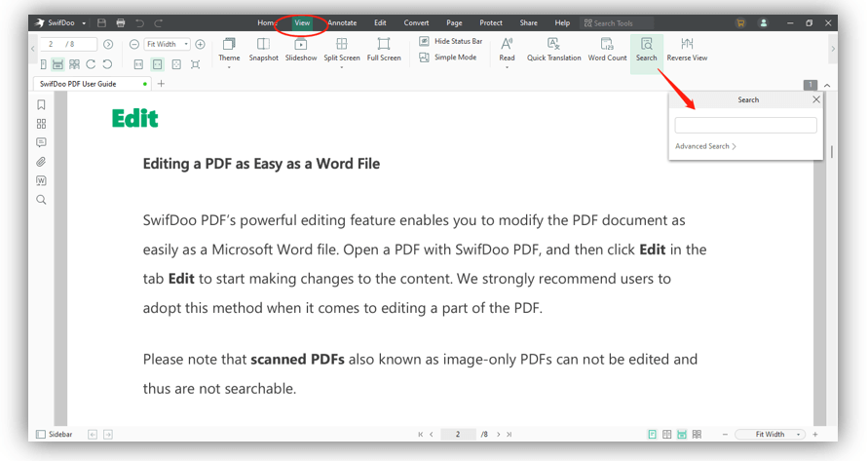Open status bar Fit Width zoom dropdown
This screenshot has height=461, width=868.
770,435
